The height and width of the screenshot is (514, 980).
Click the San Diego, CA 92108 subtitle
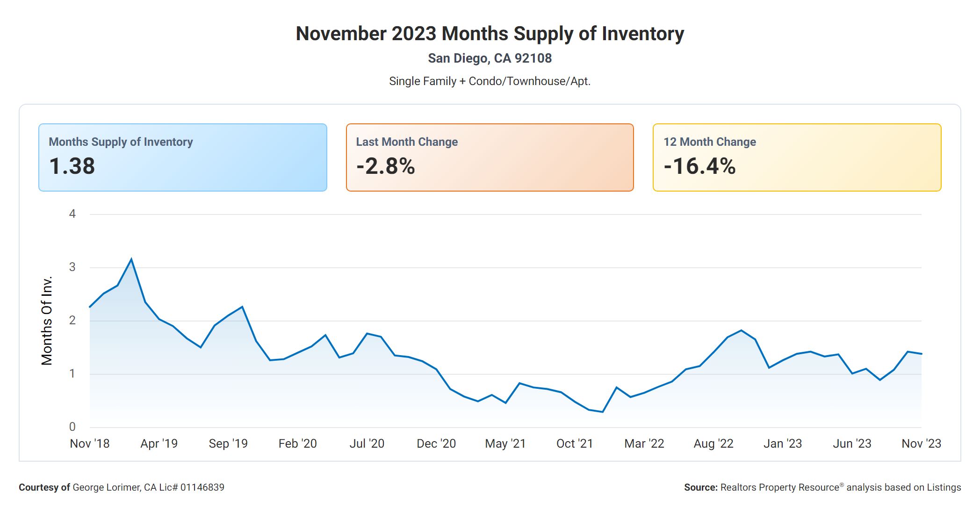point(490,58)
